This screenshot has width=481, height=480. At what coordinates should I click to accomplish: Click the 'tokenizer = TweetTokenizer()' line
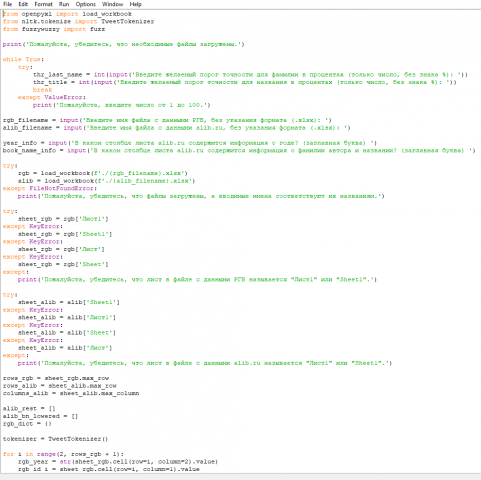pos(55,439)
